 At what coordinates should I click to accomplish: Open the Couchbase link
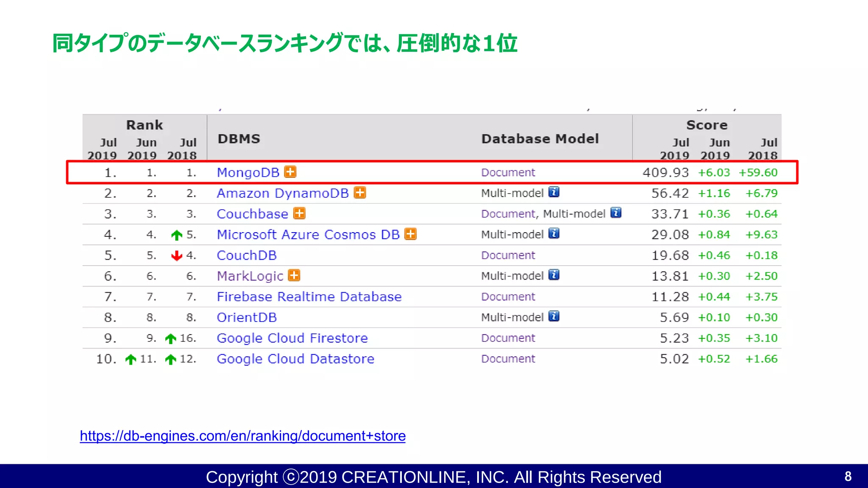(x=253, y=214)
